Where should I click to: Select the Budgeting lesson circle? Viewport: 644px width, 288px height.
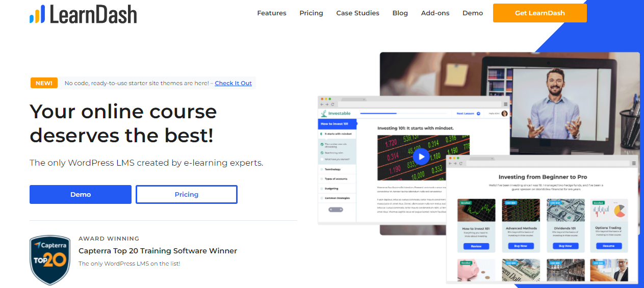pos(321,189)
